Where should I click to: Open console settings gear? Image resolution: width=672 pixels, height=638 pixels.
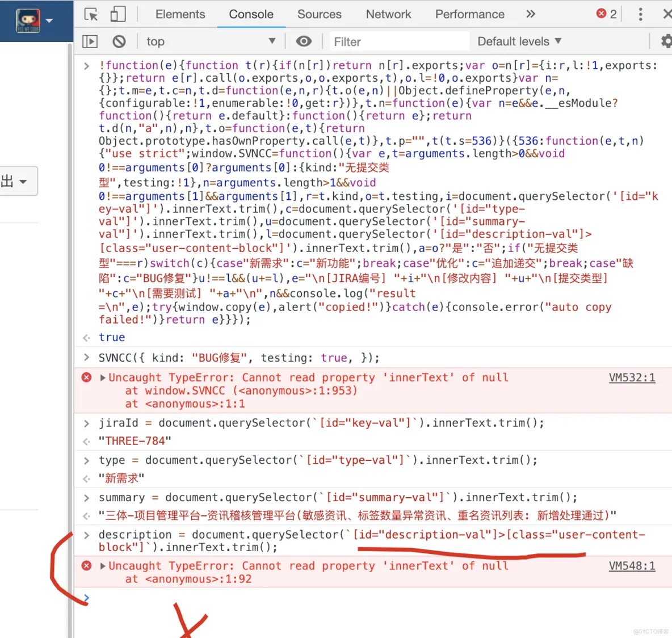coord(666,41)
